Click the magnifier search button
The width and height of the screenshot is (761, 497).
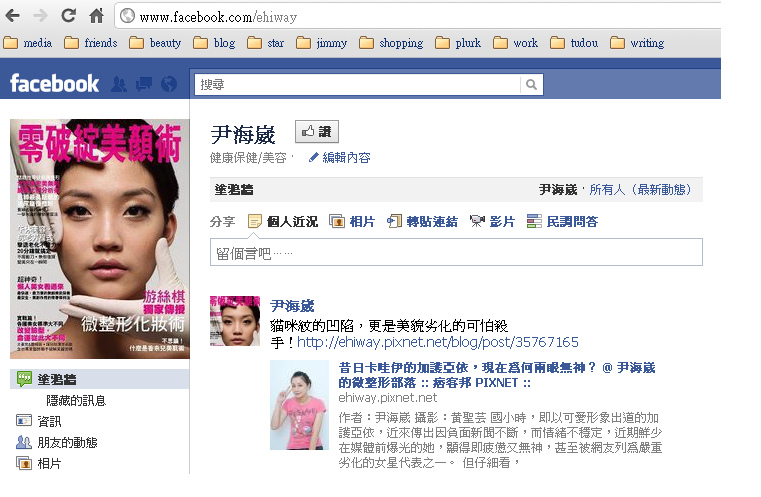(531, 84)
